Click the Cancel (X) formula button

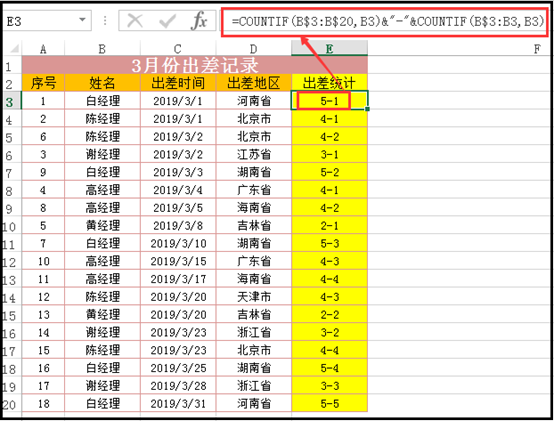click(135, 21)
